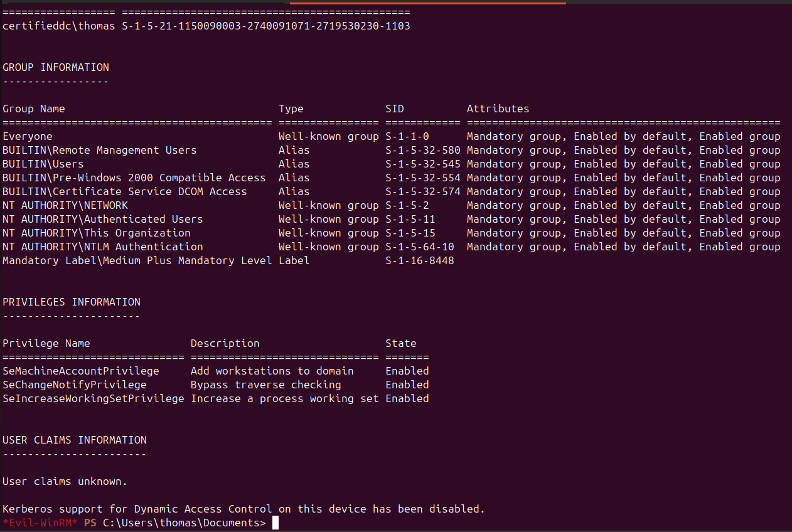Screen dimensions: 792x532
Task: Click the 'User claims unknown.' line
Action: pos(65,482)
